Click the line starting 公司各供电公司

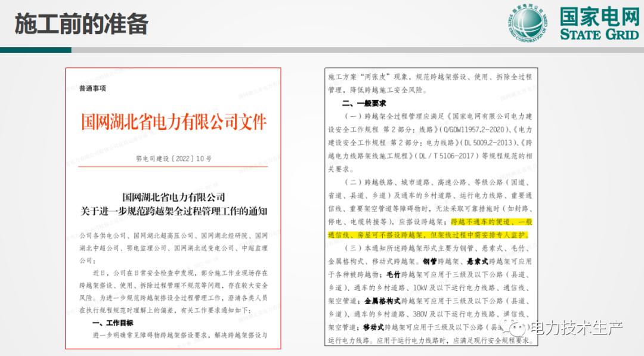(x=174, y=236)
